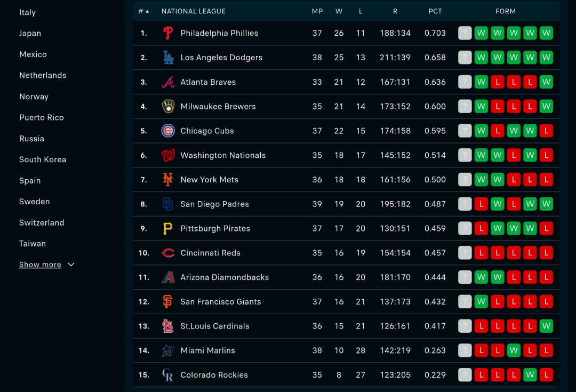Sort standings by the # column arrow
This screenshot has height=392, width=576.
pos(147,11)
